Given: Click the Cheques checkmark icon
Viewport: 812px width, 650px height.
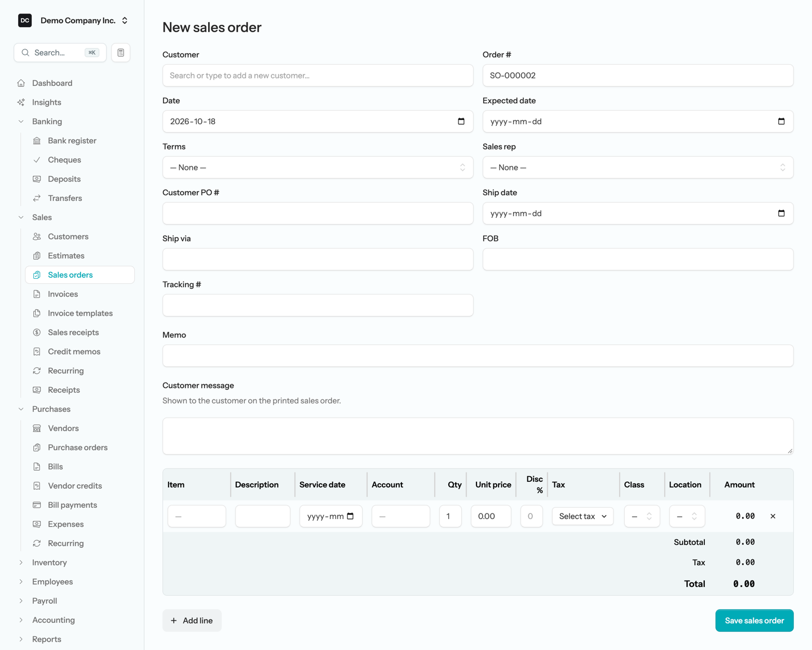Looking at the screenshot, I should (x=37, y=160).
